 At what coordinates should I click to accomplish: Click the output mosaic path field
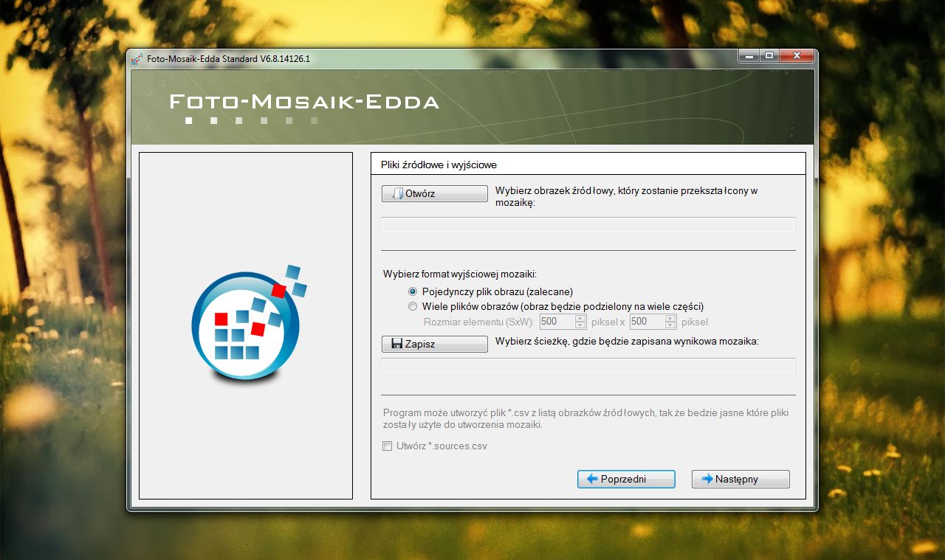coord(588,366)
